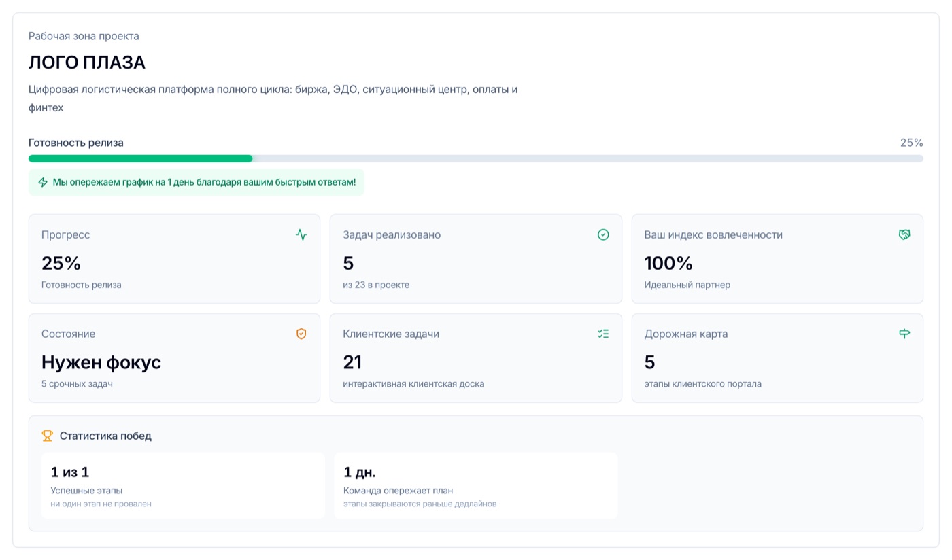
Task: Click the text 'ни один этап не провален'
Action: tap(101, 504)
